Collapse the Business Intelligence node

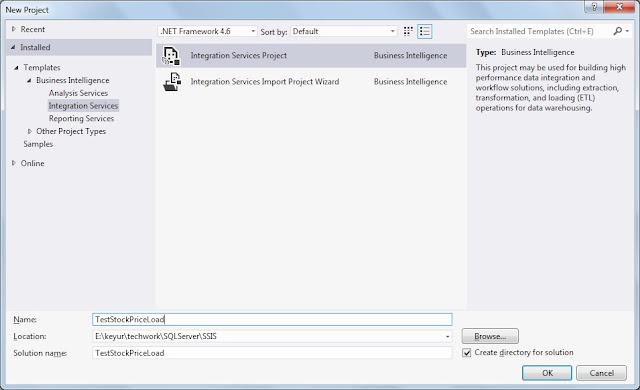(x=29, y=80)
